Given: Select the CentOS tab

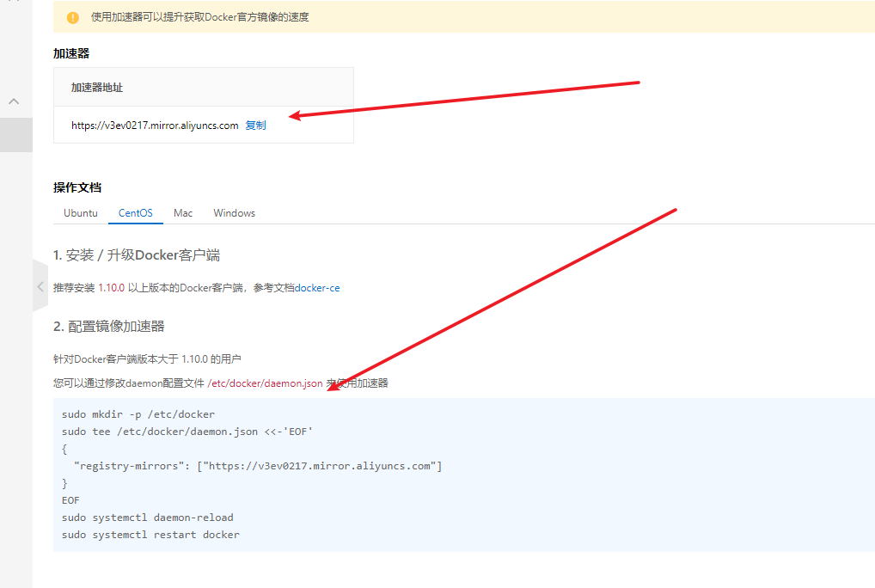Looking at the screenshot, I should [x=135, y=212].
